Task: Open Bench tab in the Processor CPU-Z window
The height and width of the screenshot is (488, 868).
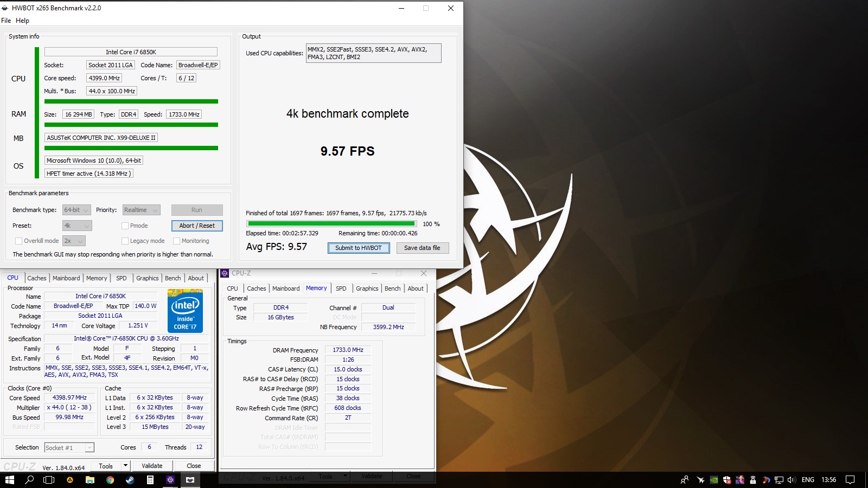Action: (173, 278)
